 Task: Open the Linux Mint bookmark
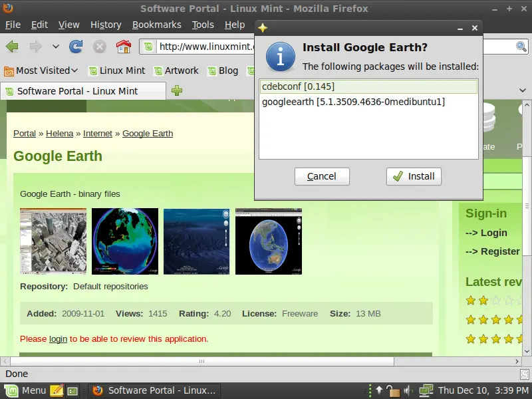click(x=117, y=70)
